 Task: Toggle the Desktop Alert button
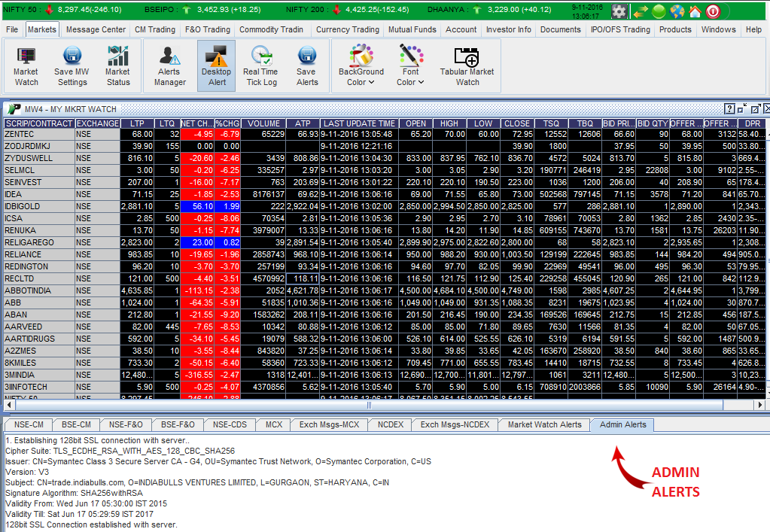pos(217,65)
